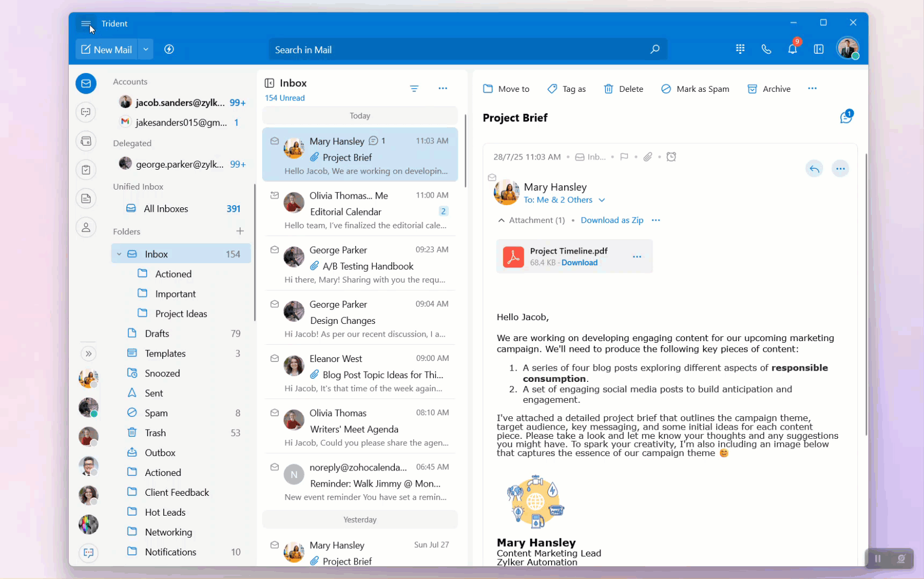Open the Notifications folder
Viewport: 924px width, 579px height.
pyautogui.click(x=182, y=552)
